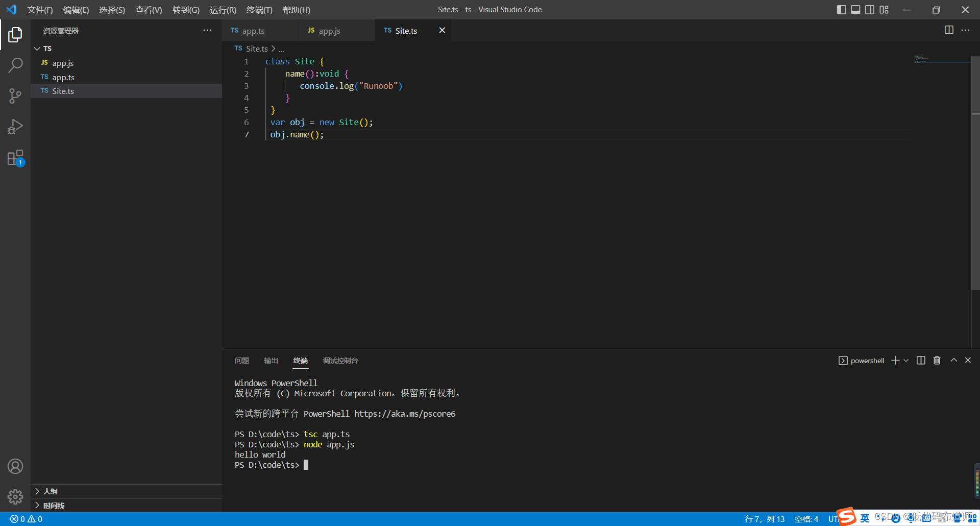Split the terminal pane
Viewport: 980px width, 526px height.
tap(921, 361)
